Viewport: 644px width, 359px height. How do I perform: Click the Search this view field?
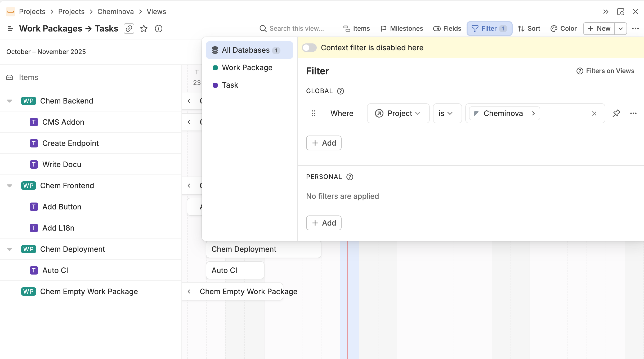[297, 29]
